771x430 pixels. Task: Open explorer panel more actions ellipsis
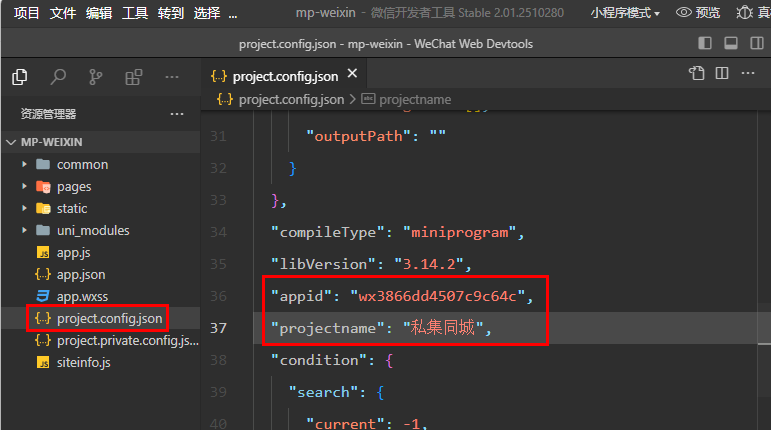pos(177,114)
